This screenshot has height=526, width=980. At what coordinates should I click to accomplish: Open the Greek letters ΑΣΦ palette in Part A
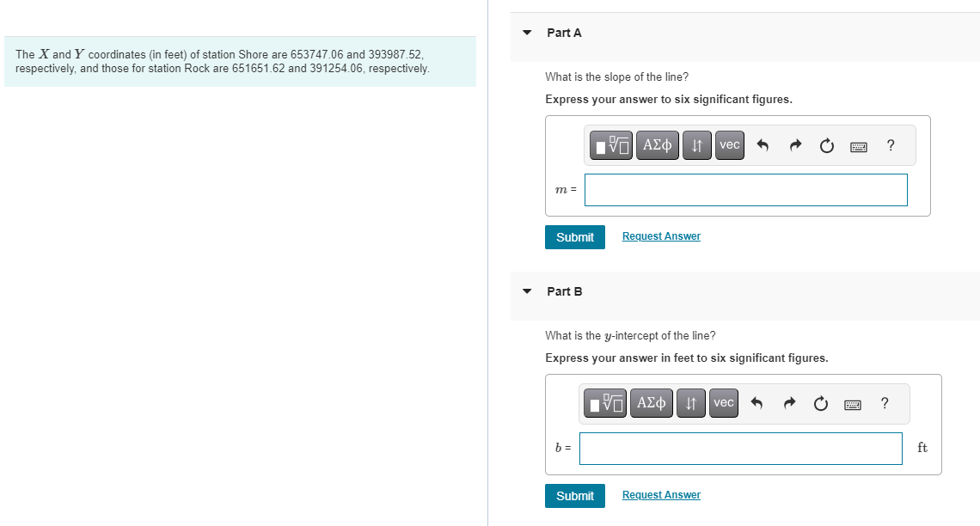[x=657, y=145]
